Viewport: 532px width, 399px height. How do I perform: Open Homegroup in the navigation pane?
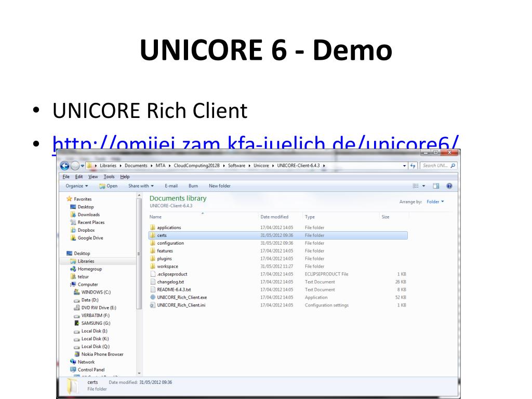point(89,269)
